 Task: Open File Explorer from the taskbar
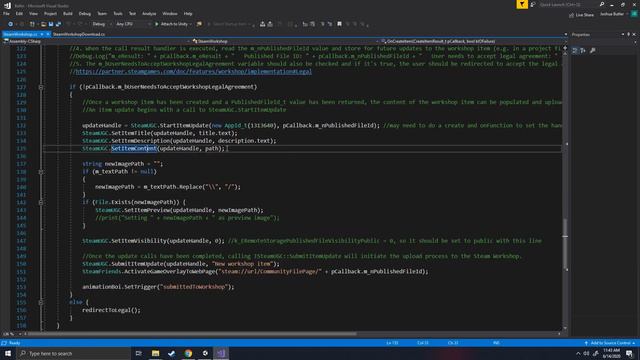click(x=156, y=353)
